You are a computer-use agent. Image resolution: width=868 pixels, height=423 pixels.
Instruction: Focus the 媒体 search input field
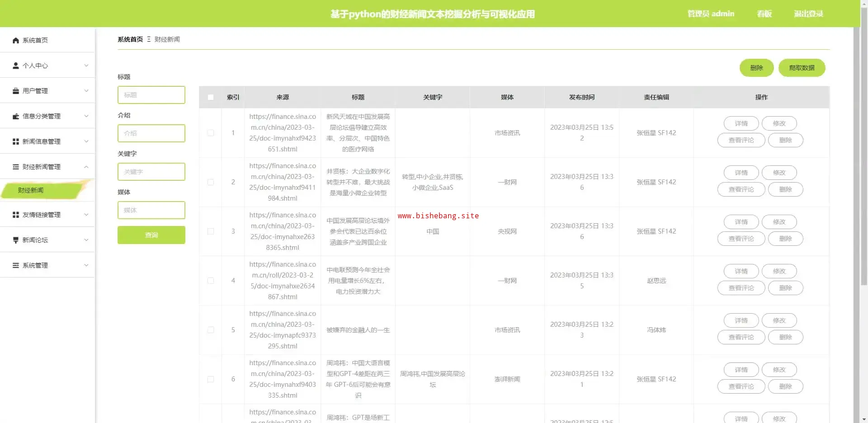151,210
